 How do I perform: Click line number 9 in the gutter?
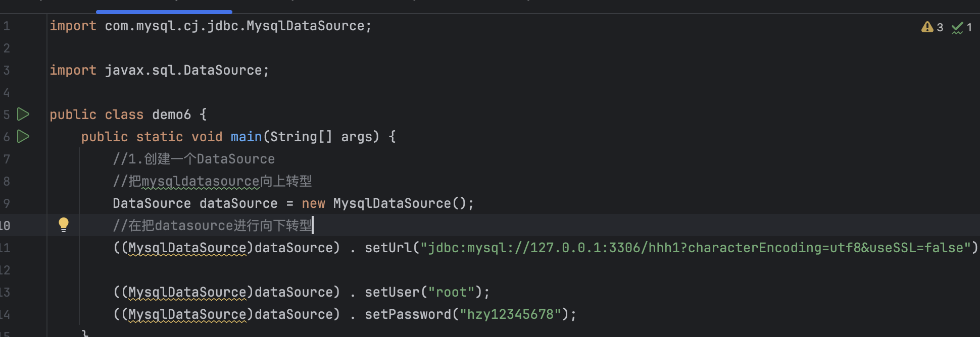click(7, 204)
